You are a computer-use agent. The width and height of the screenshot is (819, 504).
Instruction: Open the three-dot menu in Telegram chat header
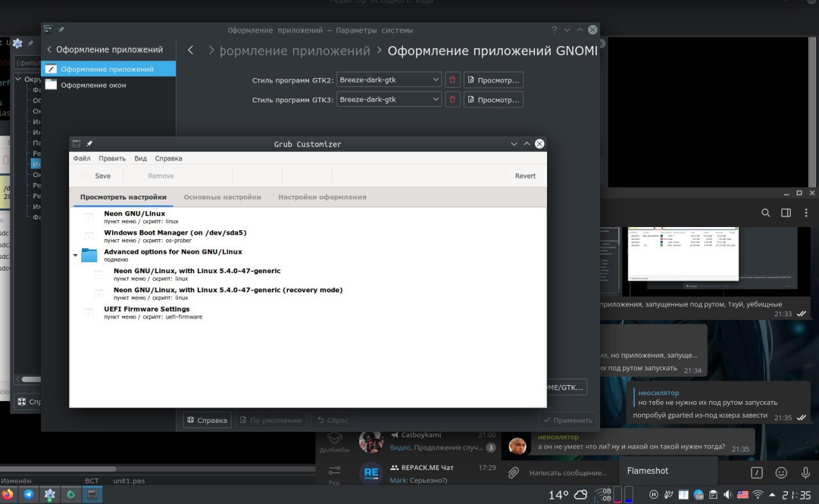coord(805,213)
